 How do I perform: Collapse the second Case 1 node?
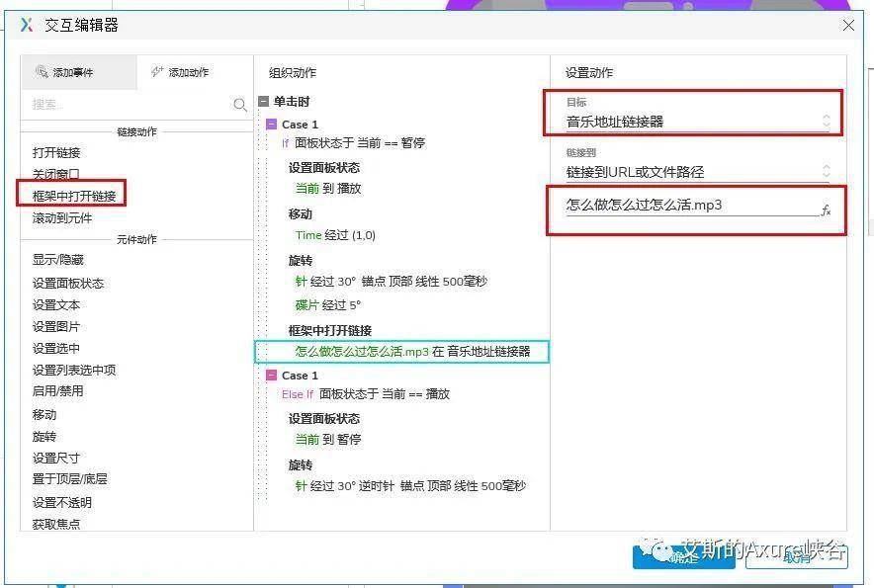272,376
